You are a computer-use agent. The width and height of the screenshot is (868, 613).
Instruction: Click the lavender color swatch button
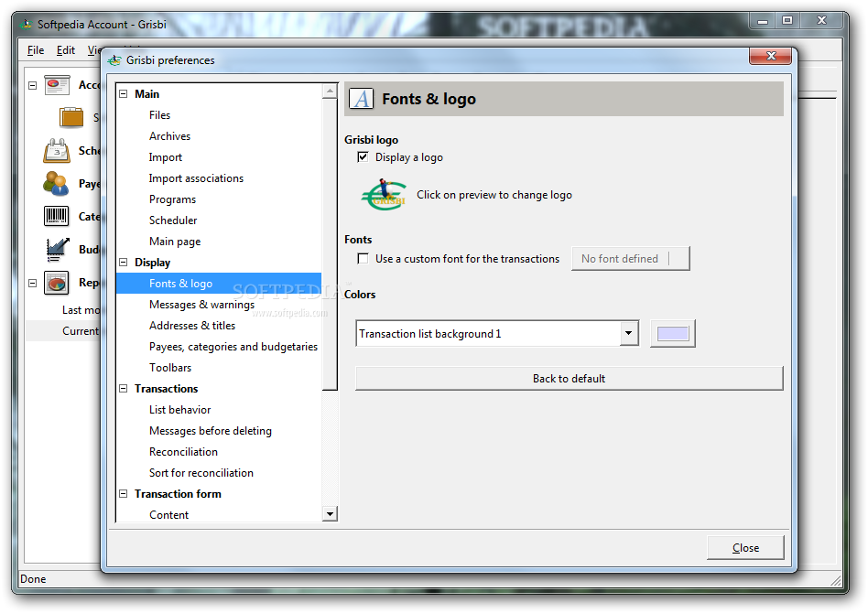click(x=673, y=333)
